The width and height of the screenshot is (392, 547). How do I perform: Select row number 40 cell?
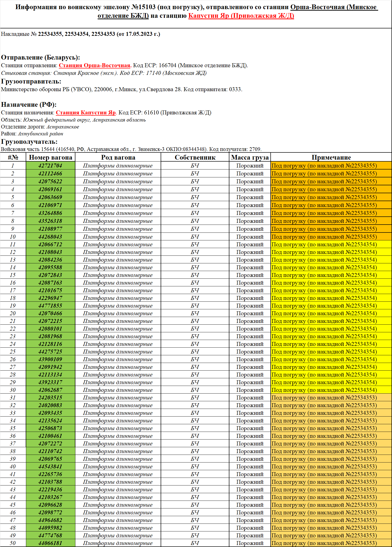click(13, 466)
